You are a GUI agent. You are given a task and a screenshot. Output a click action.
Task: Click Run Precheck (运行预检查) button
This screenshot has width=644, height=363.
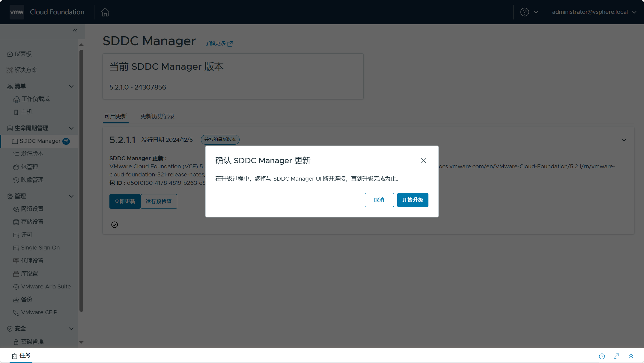tap(159, 202)
